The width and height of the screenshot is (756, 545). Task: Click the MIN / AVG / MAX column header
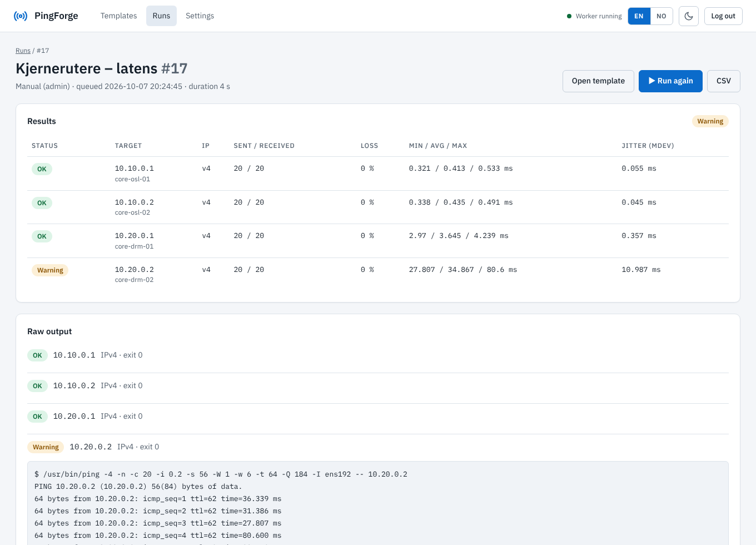(x=438, y=146)
